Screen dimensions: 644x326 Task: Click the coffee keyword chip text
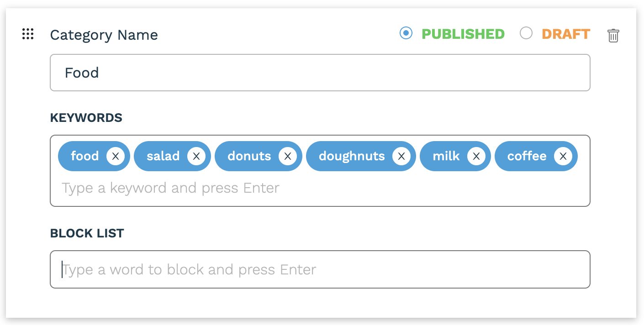pos(527,156)
